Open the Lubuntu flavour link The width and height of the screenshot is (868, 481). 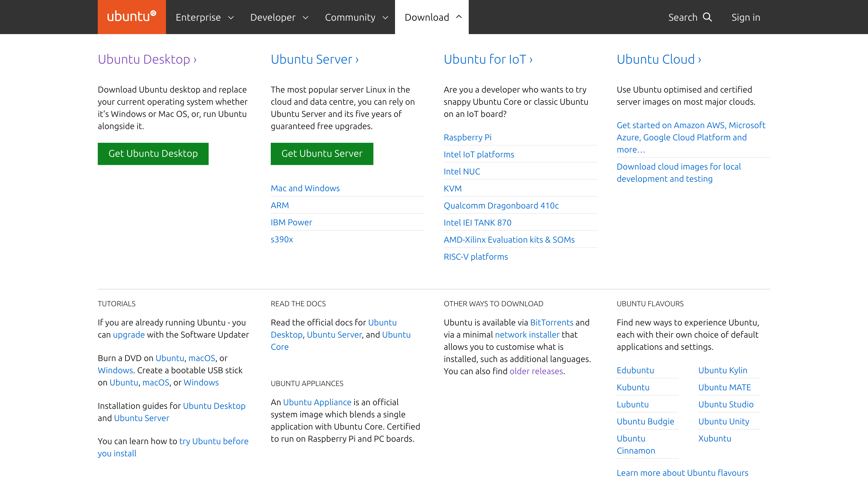[633, 405]
